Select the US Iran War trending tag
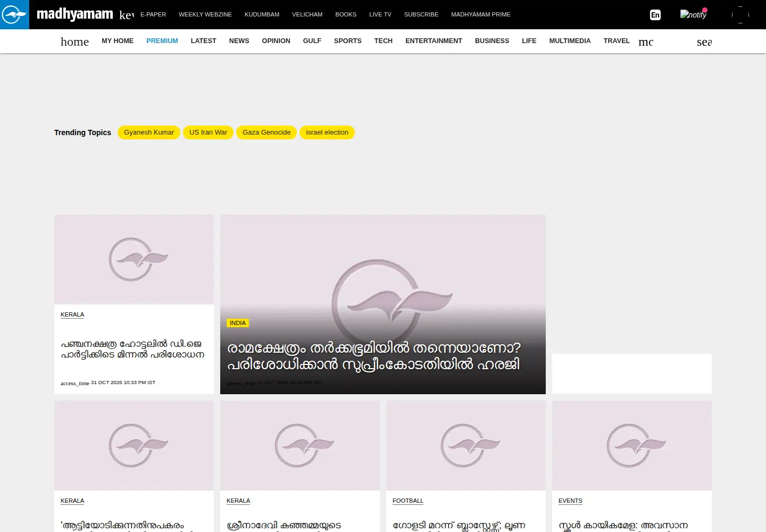This screenshot has height=532, width=766. (x=208, y=132)
